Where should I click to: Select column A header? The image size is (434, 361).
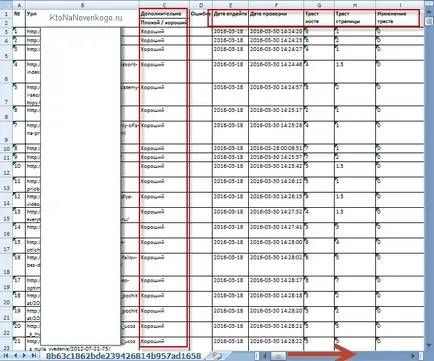19,5
